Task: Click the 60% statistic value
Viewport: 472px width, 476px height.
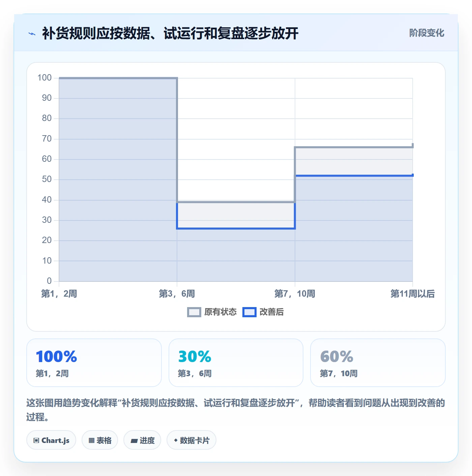Action: click(336, 356)
